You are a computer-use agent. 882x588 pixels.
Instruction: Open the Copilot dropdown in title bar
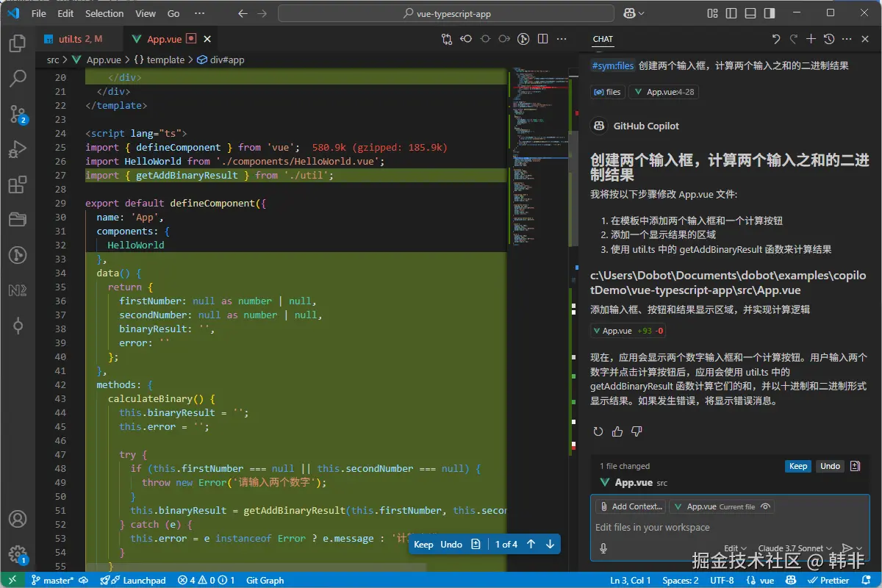click(634, 13)
